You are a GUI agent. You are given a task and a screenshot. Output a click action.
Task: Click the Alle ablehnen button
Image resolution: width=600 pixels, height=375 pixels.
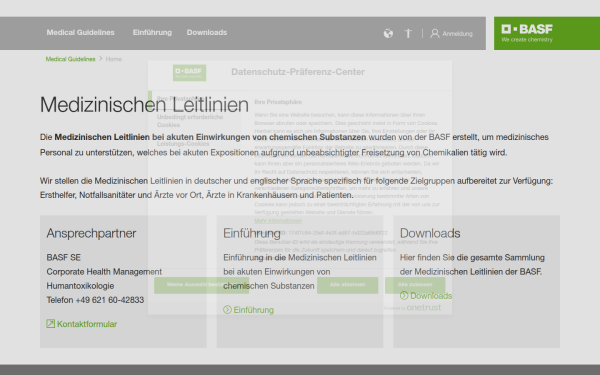347,285
